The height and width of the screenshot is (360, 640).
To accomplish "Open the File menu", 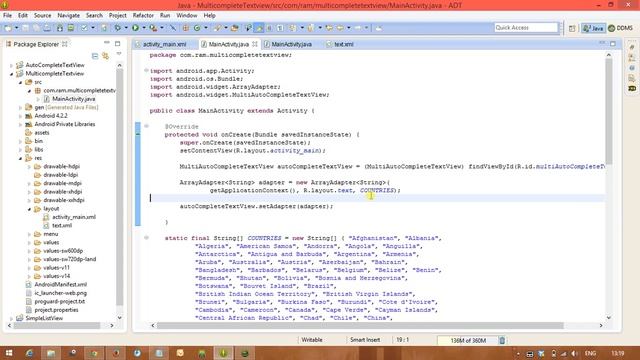I will (x=7, y=16).
